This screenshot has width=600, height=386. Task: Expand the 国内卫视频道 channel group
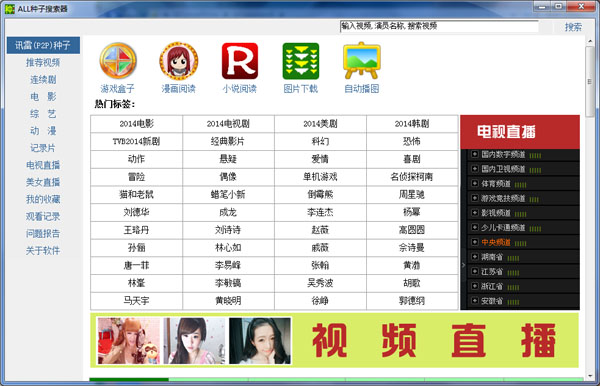(x=475, y=169)
